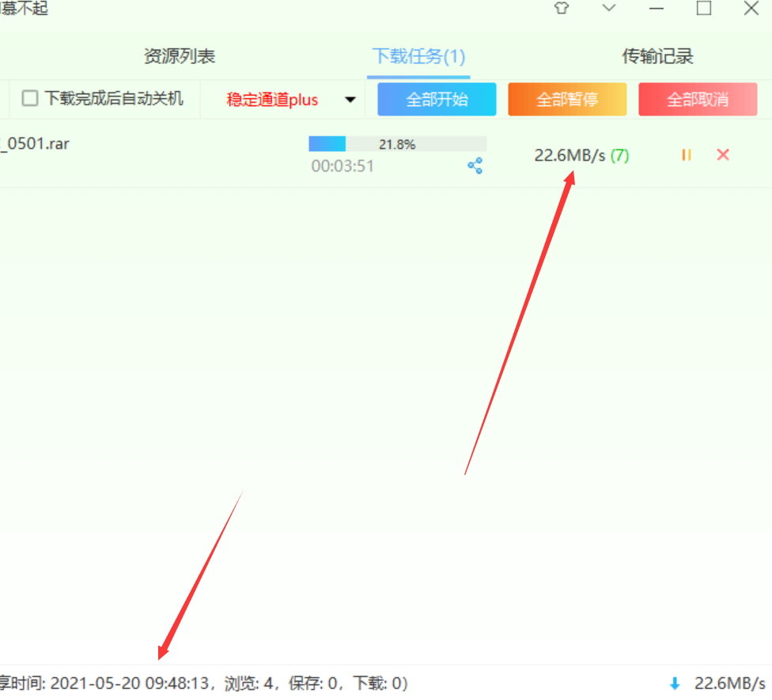This screenshot has height=700, width=772.
Task: Enable 下载完成后自动关机 option
Action: tap(28, 98)
